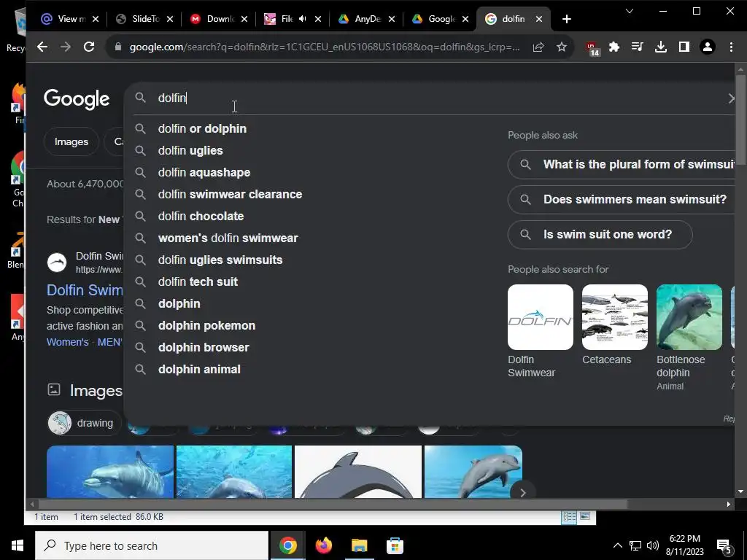Open Firefox from the taskbar
The height and width of the screenshot is (560, 747).
[323, 545]
